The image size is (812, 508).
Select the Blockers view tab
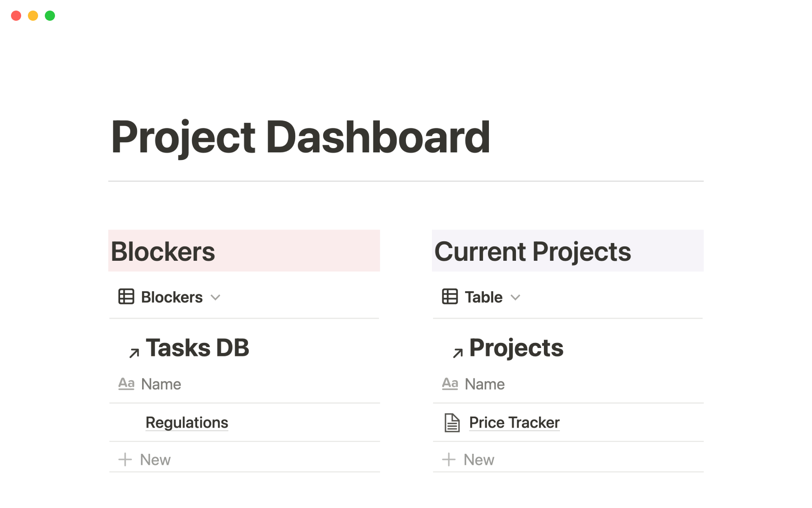pos(171,297)
